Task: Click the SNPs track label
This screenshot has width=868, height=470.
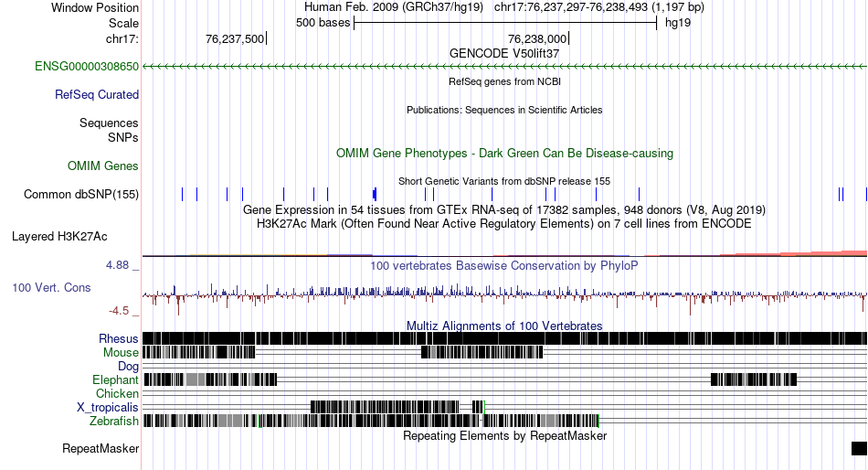Action: click(x=123, y=137)
